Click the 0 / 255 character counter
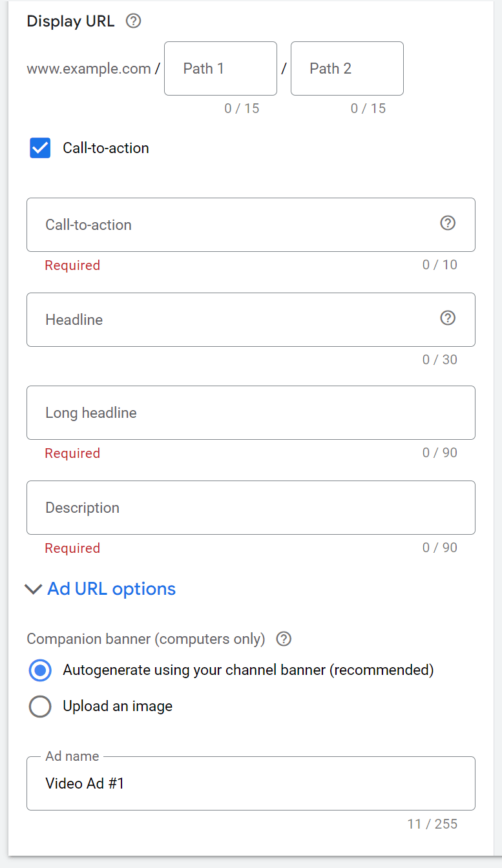This screenshot has height=868, width=502. coord(434,824)
